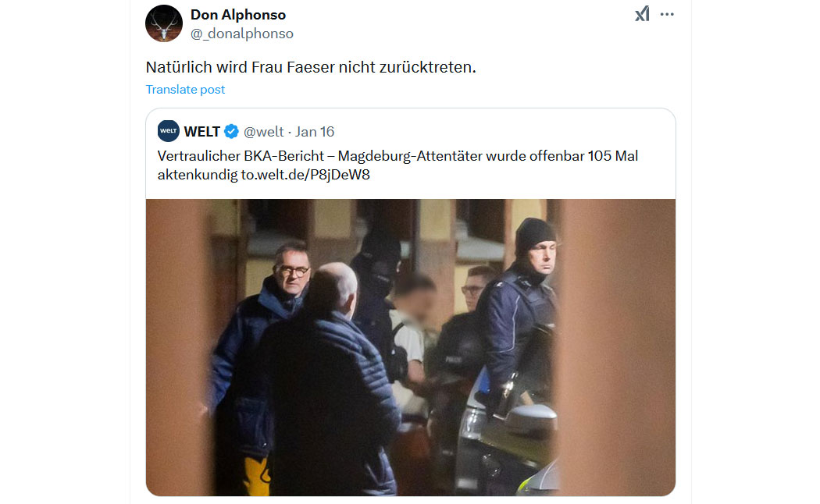Click the 'Vertraulicher BKA-Bericht' headline text
The image size is (820, 504).
[x=241, y=155]
